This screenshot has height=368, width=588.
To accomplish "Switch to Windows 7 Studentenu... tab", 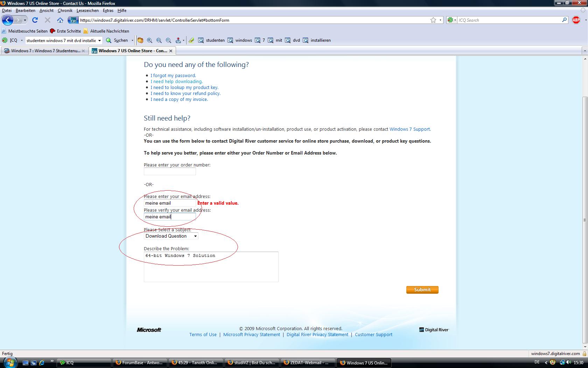I will pos(44,51).
